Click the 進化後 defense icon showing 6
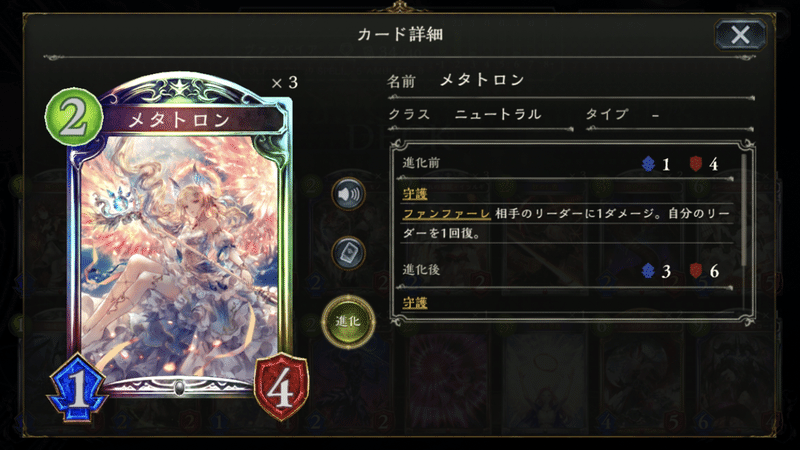Screen dimensions: 800x450 (x=695, y=271)
